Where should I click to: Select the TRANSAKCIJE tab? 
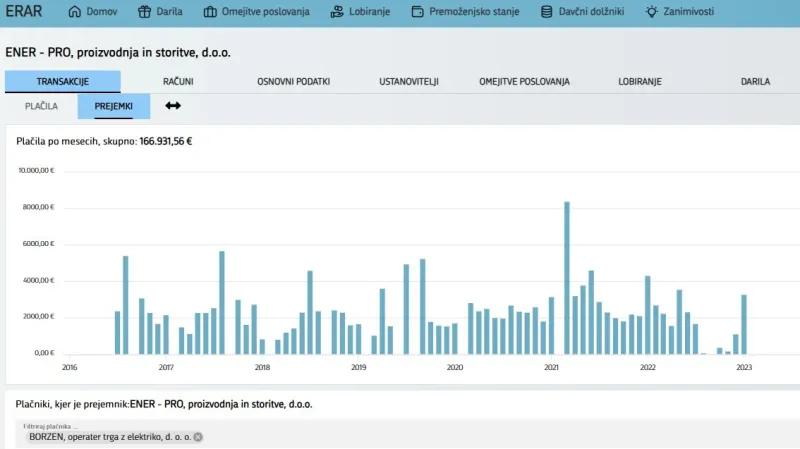[x=63, y=82]
